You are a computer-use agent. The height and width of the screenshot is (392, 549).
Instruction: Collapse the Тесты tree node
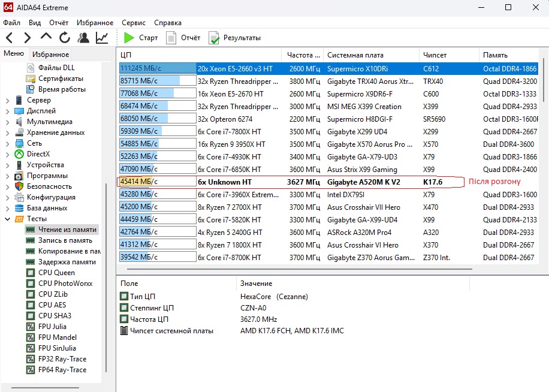pyautogui.click(x=7, y=219)
